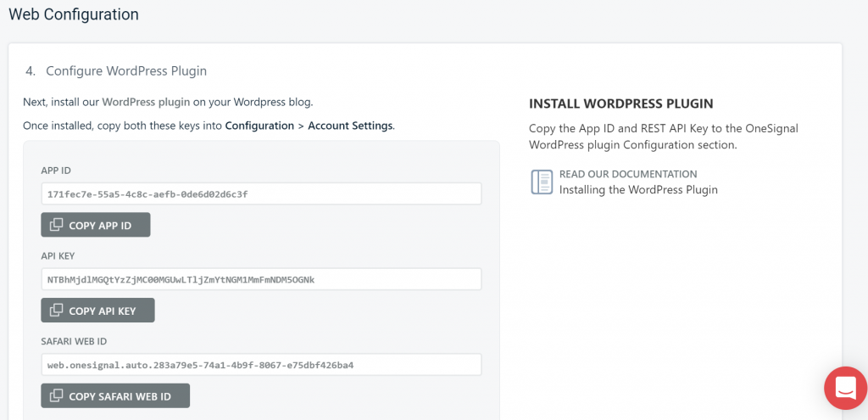Click 'Configuration > Account Settings' bold text

click(x=309, y=126)
